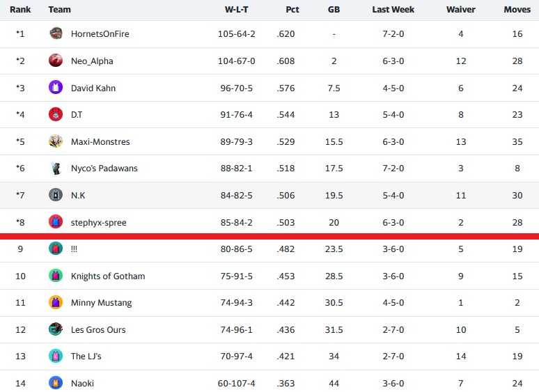Click the N.K gray jersey icon
539x392 pixels.
55,195
